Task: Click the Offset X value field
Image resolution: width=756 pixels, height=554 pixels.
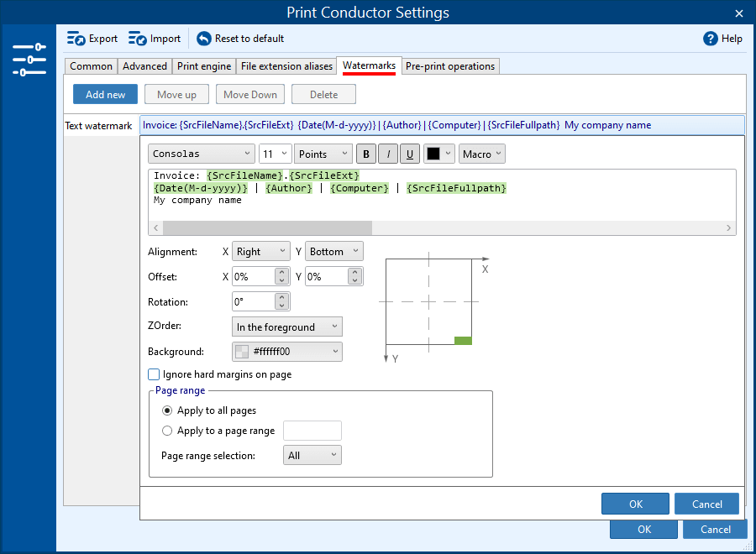Action: (x=254, y=276)
